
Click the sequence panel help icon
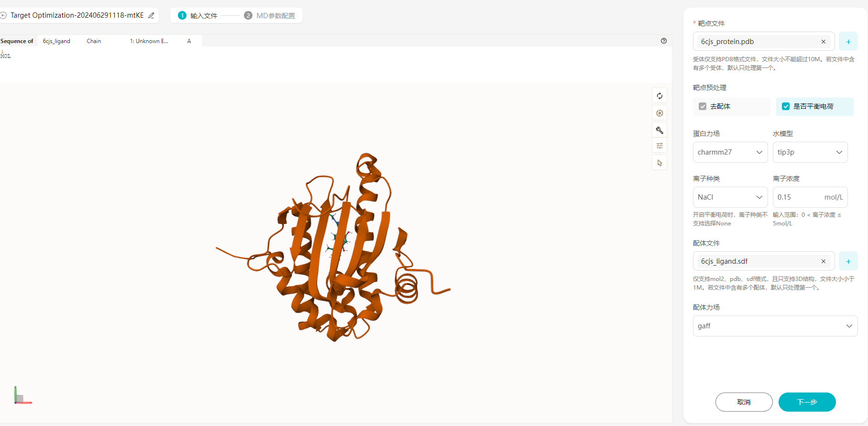[664, 41]
